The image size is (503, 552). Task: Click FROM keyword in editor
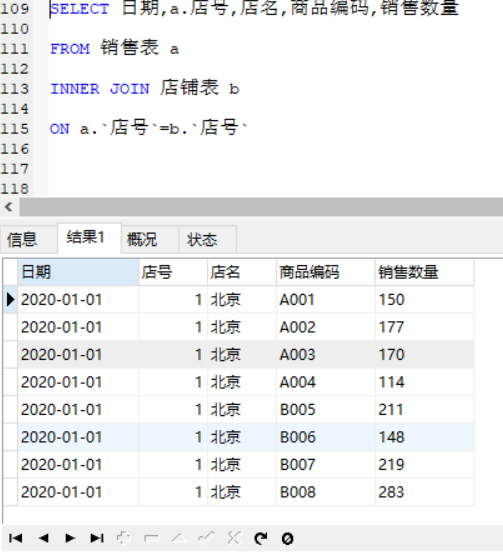pyautogui.click(x=70, y=49)
